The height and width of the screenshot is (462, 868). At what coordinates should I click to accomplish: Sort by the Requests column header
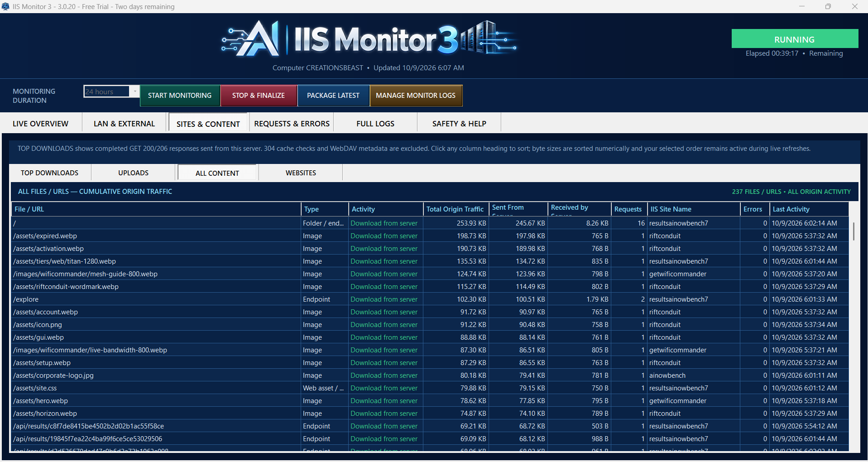pos(629,209)
